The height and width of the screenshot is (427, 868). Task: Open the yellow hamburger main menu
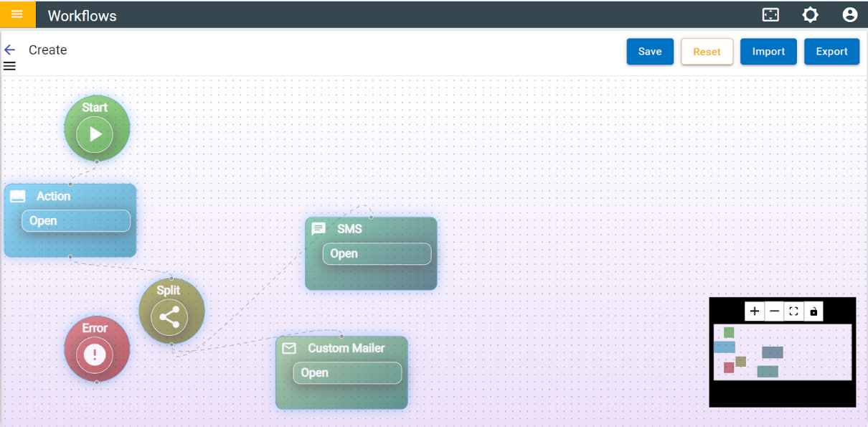click(17, 14)
